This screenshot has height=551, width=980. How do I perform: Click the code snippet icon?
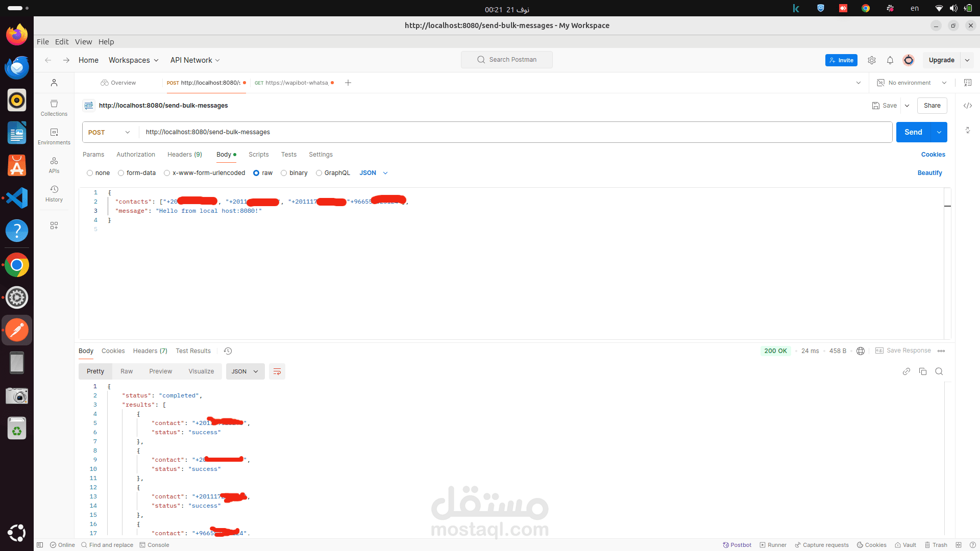point(967,106)
